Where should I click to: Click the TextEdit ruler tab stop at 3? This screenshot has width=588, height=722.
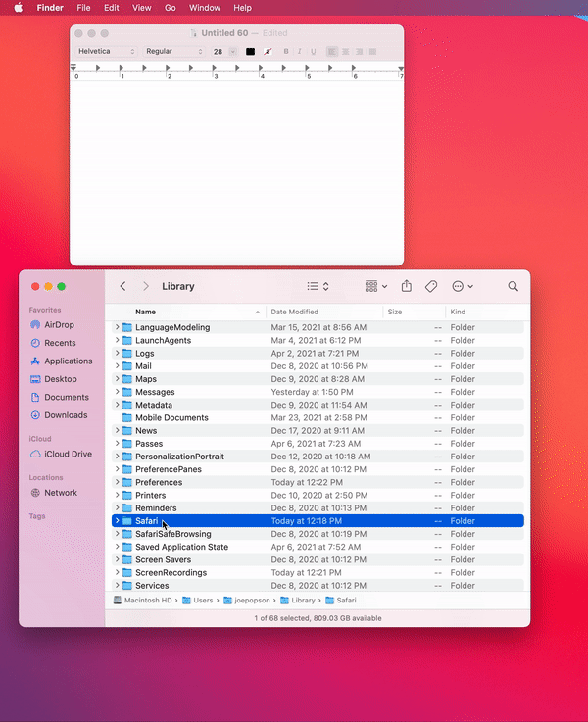tap(215, 69)
